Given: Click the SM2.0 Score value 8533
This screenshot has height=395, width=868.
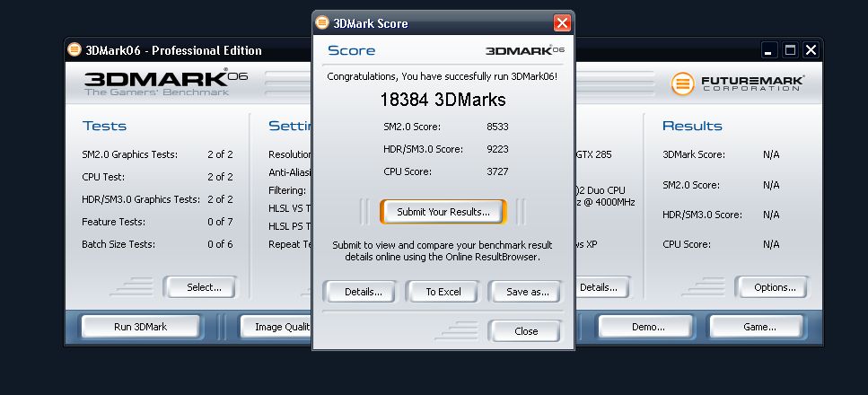Looking at the screenshot, I should coord(497,127).
